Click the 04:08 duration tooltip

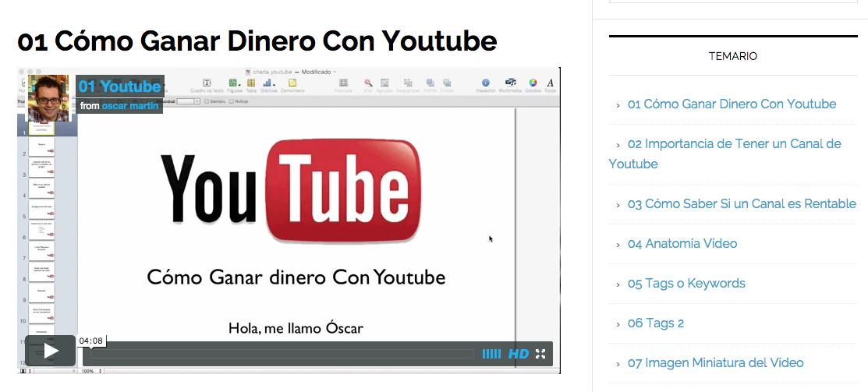coord(90,341)
